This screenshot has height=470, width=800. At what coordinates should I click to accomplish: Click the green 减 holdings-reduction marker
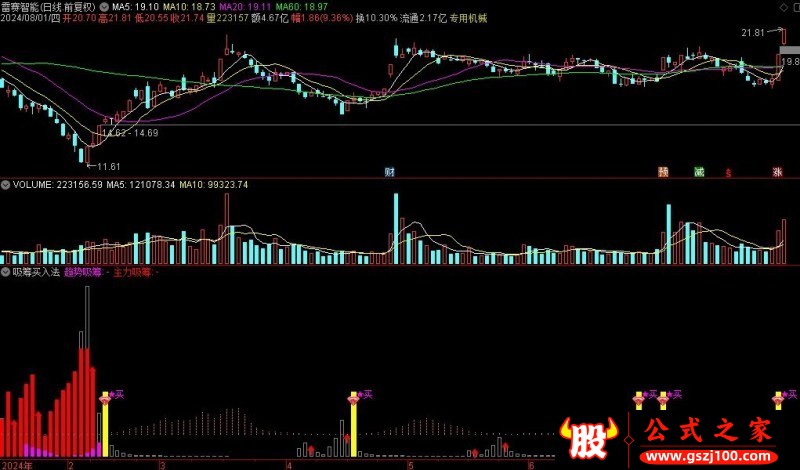pyautogui.click(x=699, y=172)
